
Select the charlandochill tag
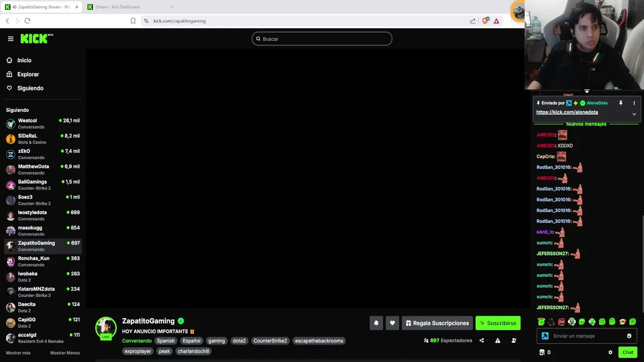point(193,351)
